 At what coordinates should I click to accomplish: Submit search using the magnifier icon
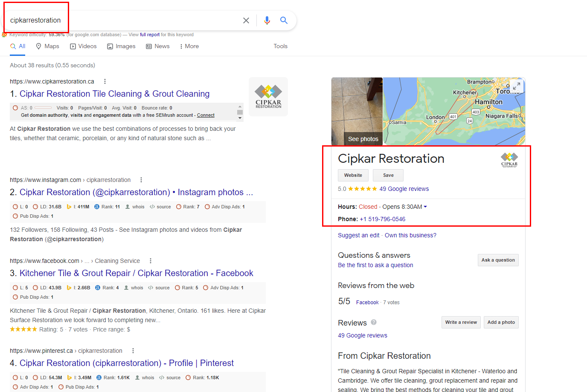pos(284,20)
